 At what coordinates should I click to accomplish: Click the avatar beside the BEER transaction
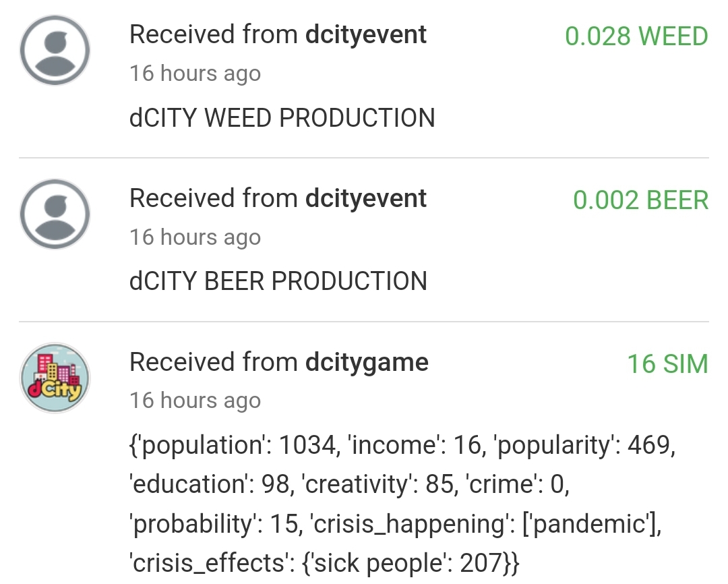[55, 214]
